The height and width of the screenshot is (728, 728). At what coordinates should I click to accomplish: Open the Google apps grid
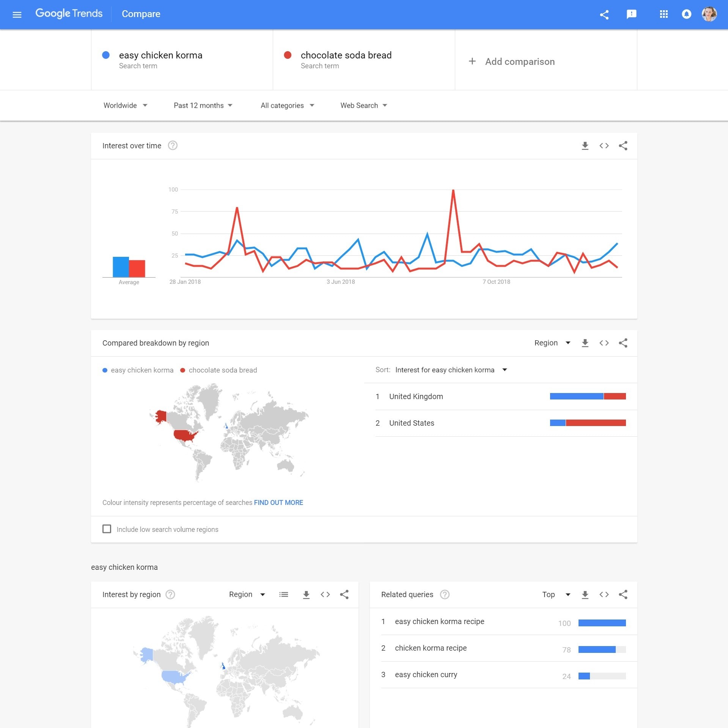click(x=664, y=14)
